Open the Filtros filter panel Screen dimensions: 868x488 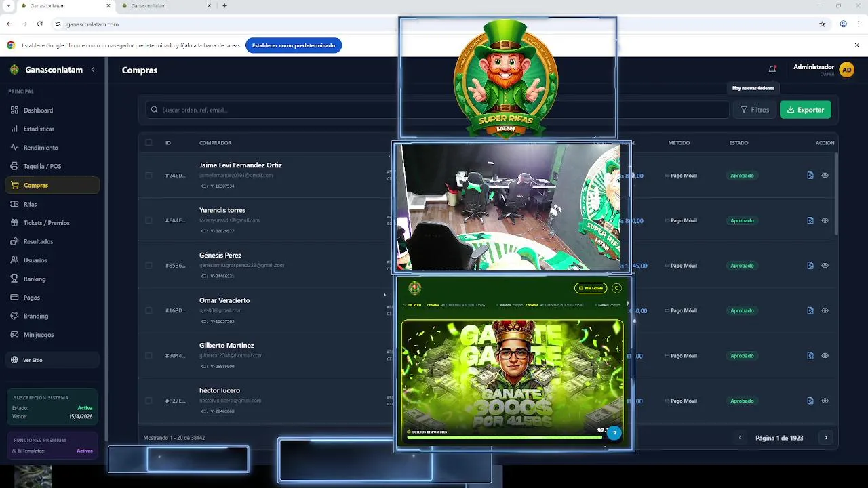coord(754,110)
